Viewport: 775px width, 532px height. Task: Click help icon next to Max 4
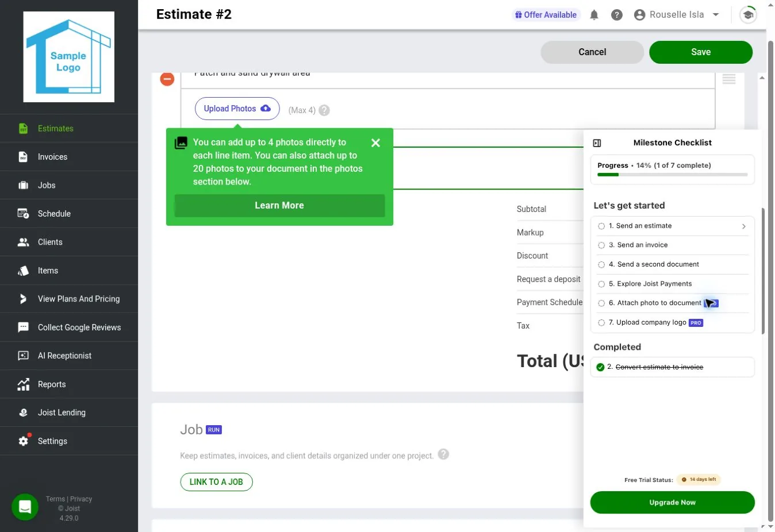(x=324, y=110)
